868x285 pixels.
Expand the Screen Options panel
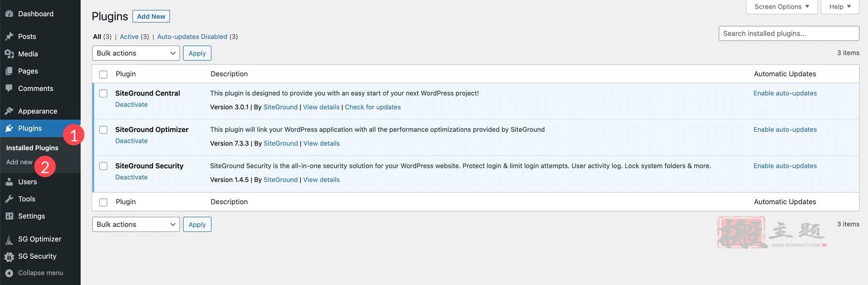coord(782,7)
